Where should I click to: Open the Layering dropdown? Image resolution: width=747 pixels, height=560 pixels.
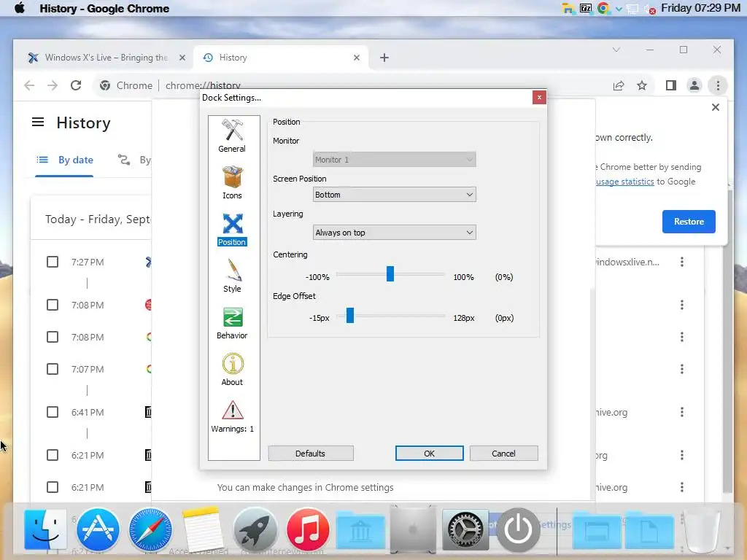tap(394, 233)
